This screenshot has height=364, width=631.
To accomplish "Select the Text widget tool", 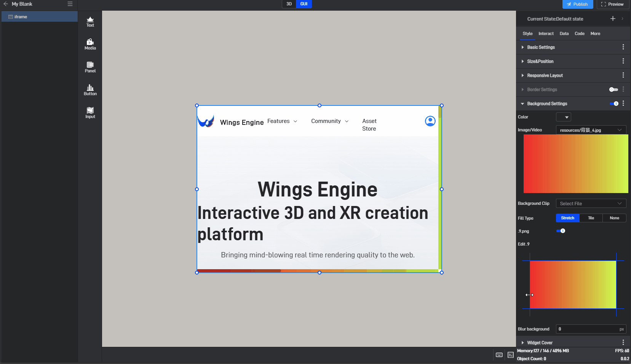I will 90,22.
